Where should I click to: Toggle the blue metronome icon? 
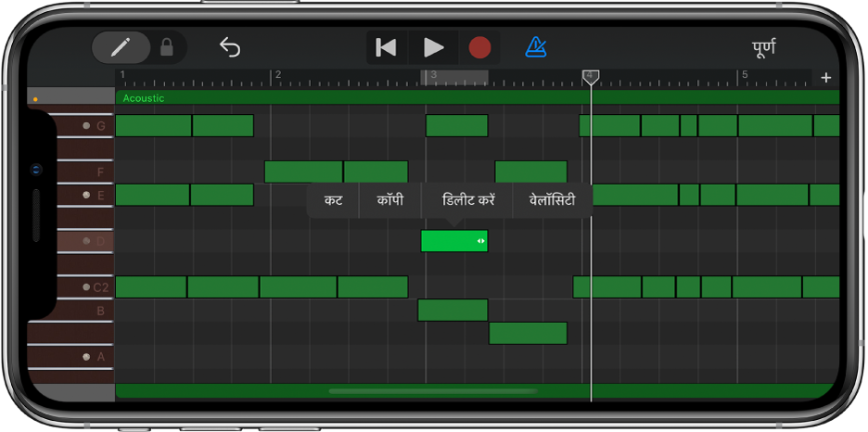coord(536,47)
